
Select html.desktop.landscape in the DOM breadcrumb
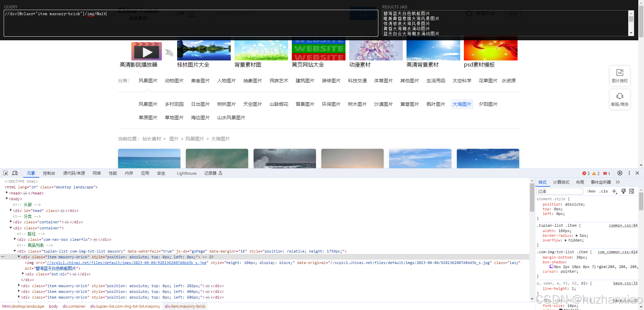pyautogui.click(x=23, y=306)
